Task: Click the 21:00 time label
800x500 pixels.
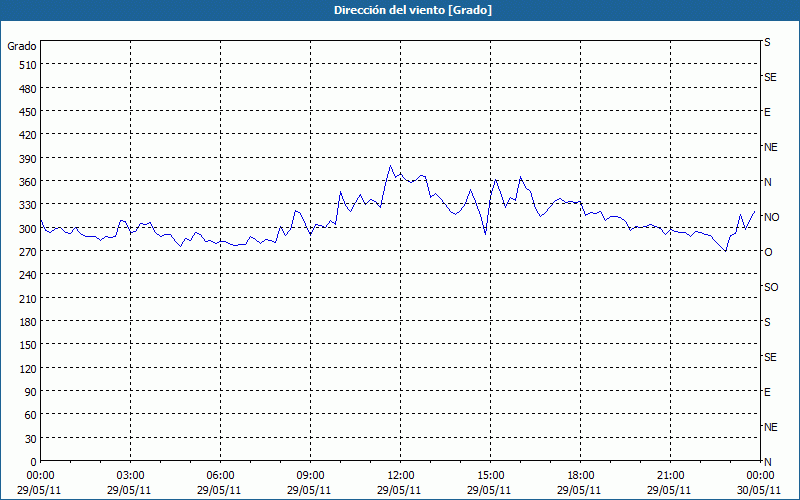Action: (x=670, y=476)
